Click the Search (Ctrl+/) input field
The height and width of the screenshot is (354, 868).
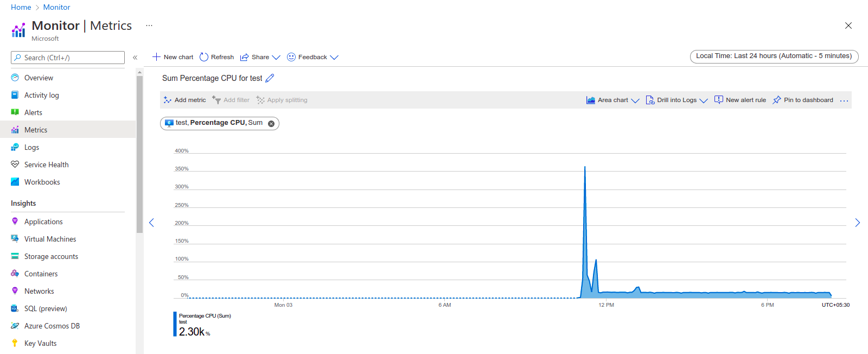coord(68,58)
